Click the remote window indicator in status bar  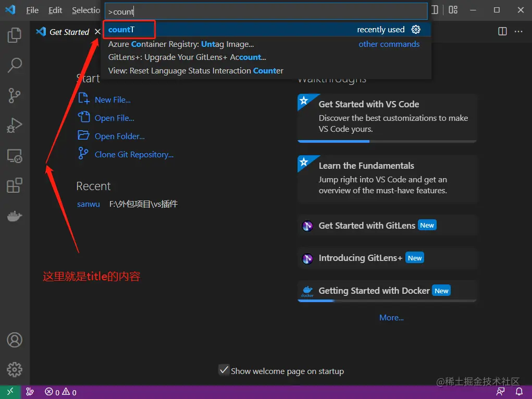tap(10, 392)
